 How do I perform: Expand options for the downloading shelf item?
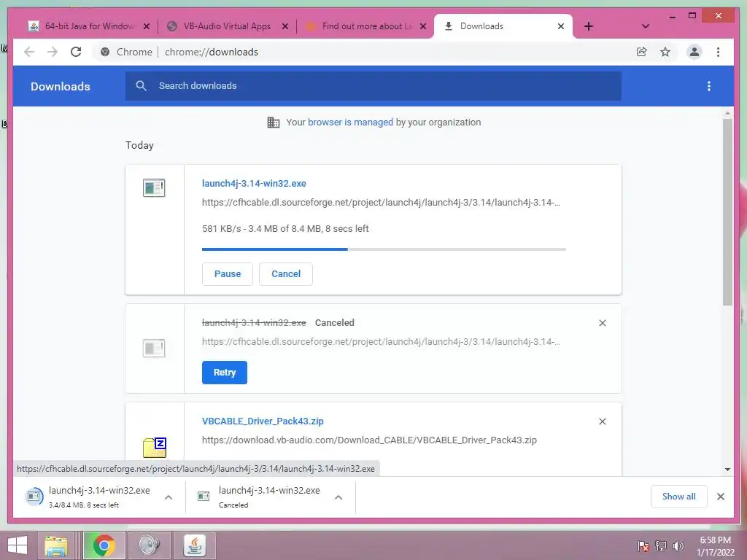coord(169,497)
